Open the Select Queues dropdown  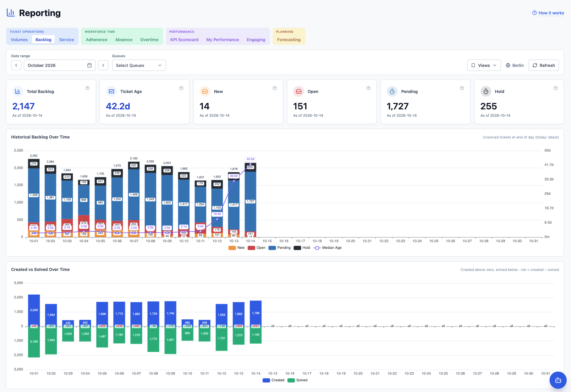click(139, 65)
